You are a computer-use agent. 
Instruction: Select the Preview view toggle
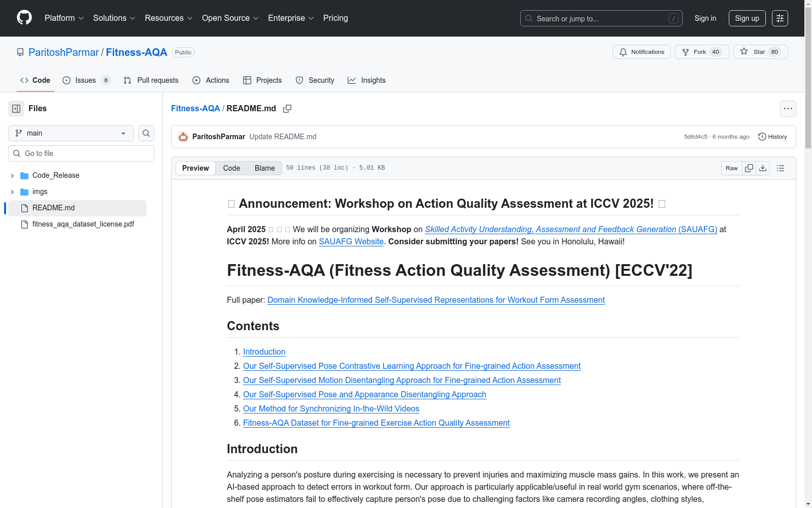(195, 168)
